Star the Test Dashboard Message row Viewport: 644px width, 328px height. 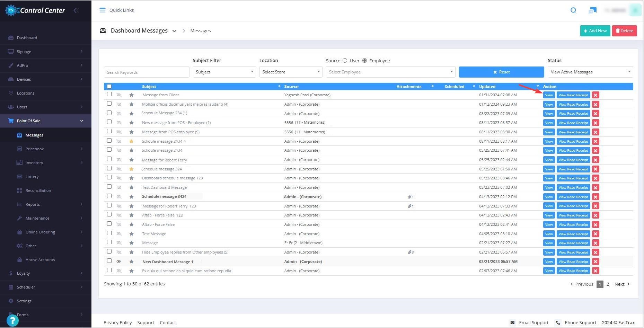coord(131,187)
